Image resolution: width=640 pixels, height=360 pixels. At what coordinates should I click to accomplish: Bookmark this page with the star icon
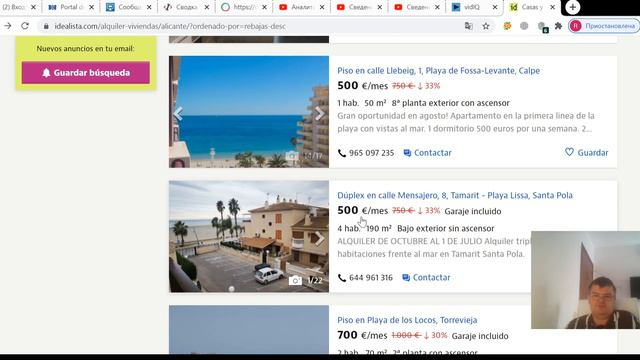(486, 26)
